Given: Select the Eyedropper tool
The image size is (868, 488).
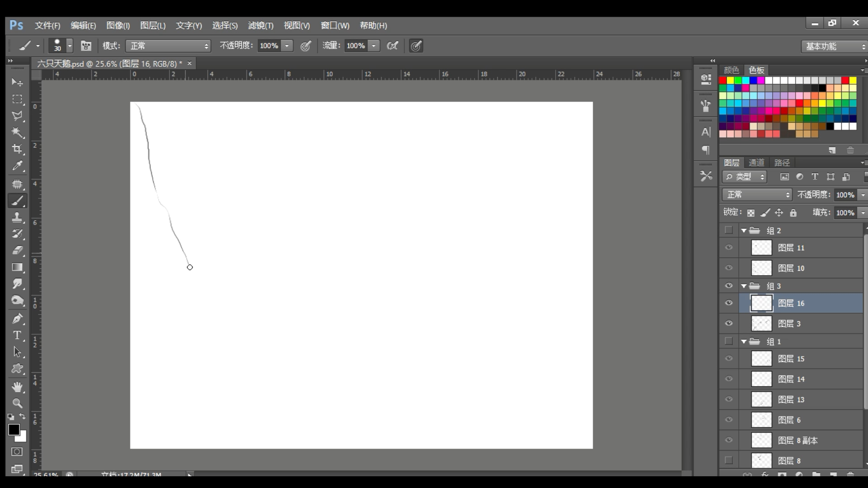Looking at the screenshot, I should tap(17, 166).
